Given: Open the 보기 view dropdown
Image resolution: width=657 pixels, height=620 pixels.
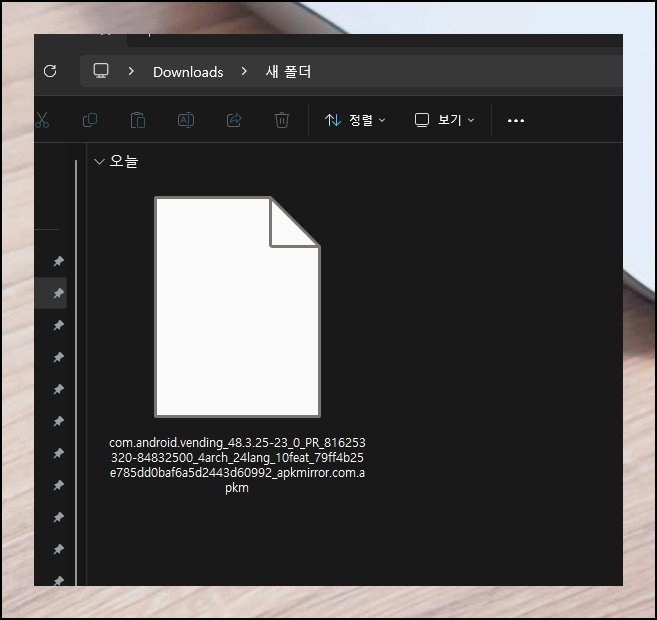Looking at the screenshot, I should click(445, 120).
